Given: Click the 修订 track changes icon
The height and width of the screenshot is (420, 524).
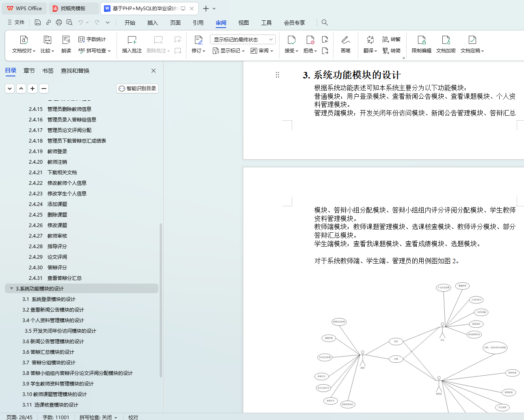Looking at the screenshot, I should click(198, 40).
